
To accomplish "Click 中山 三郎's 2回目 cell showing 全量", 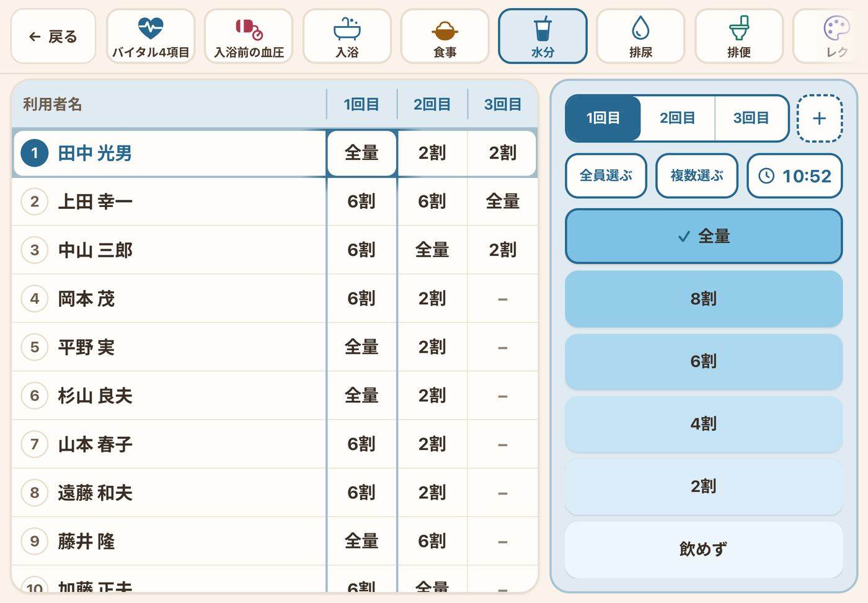I will pyautogui.click(x=432, y=250).
